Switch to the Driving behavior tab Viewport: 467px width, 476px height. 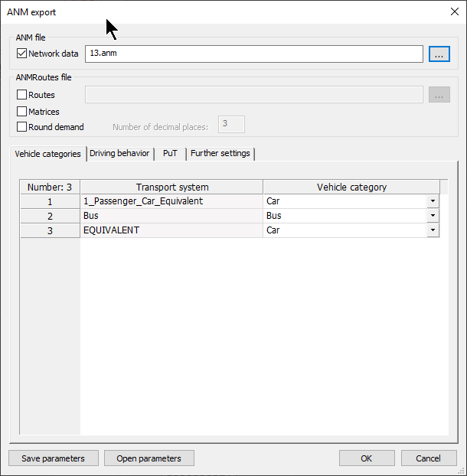click(119, 154)
